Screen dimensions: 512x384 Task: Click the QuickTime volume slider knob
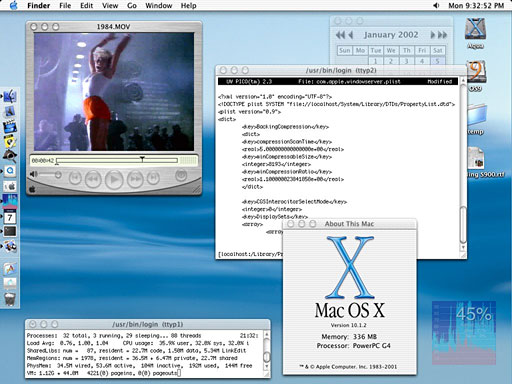pyautogui.click(x=58, y=174)
